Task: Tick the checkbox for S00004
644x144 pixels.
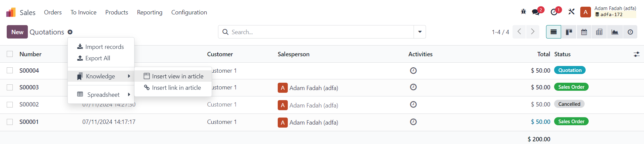Action: [10, 70]
